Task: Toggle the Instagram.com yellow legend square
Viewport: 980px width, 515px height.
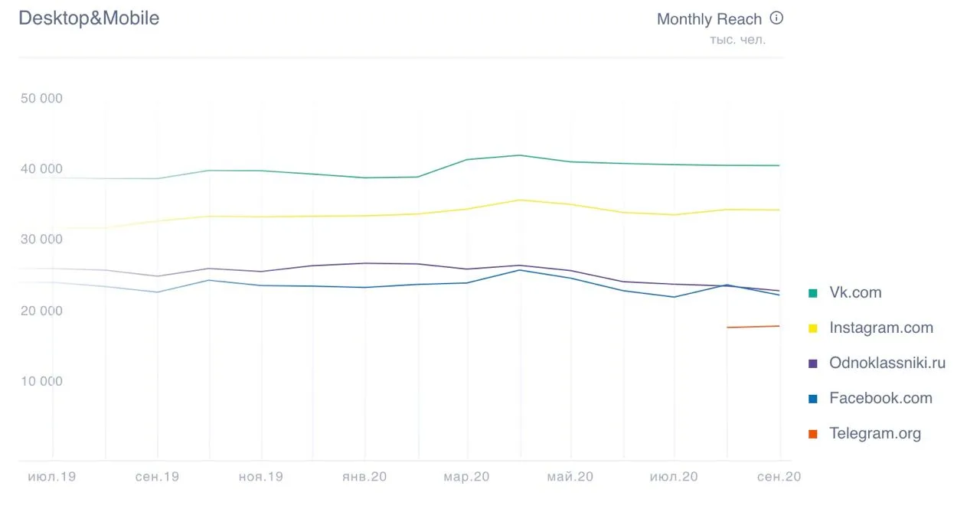Action: 812,328
